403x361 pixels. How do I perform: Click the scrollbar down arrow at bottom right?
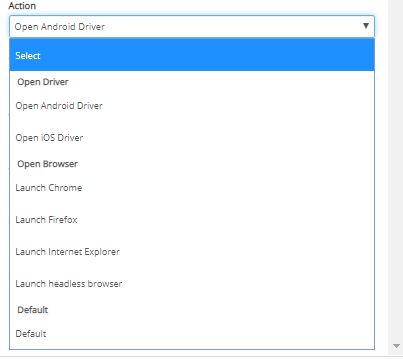(396, 346)
